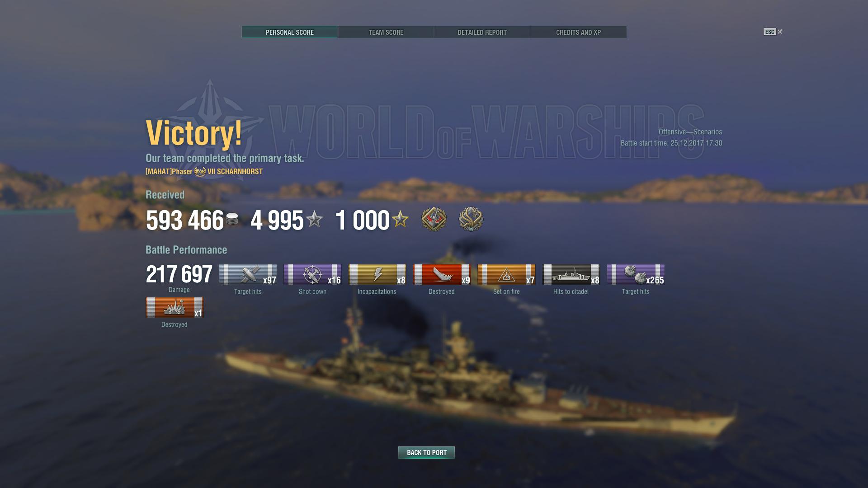This screenshot has width=868, height=488.
Task: Select the Credits and XP tab
Action: click(578, 33)
